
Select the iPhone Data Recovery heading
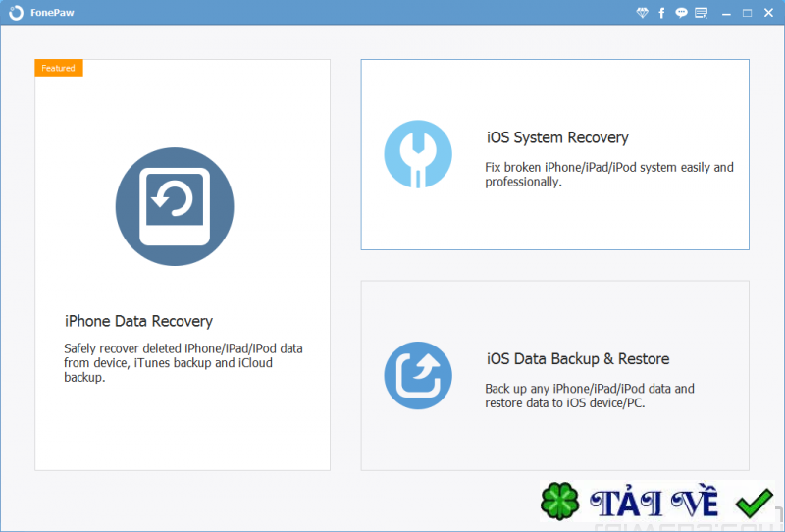(138, 321)
